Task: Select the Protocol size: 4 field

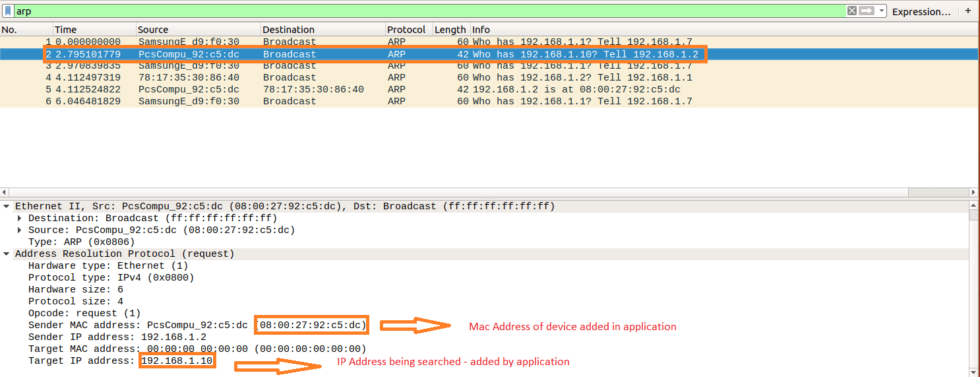Action: pos(76,302)
